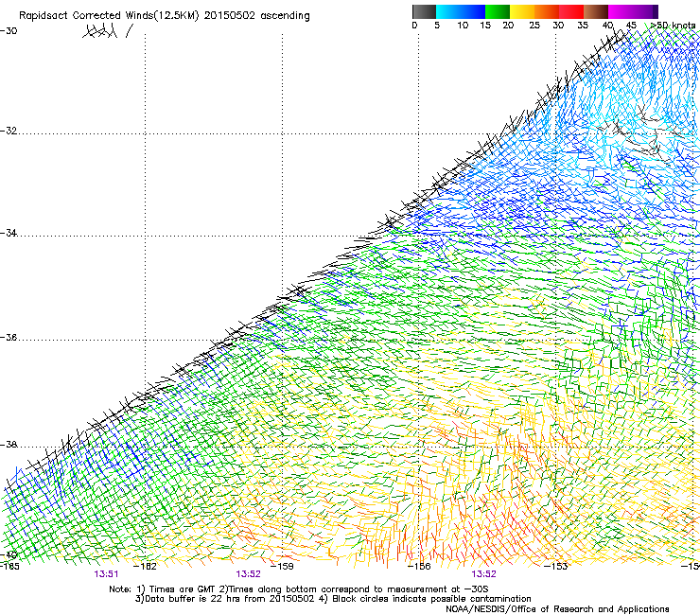
Task: Click the -32 latitude axis label
Action: (x=9, y=131)
